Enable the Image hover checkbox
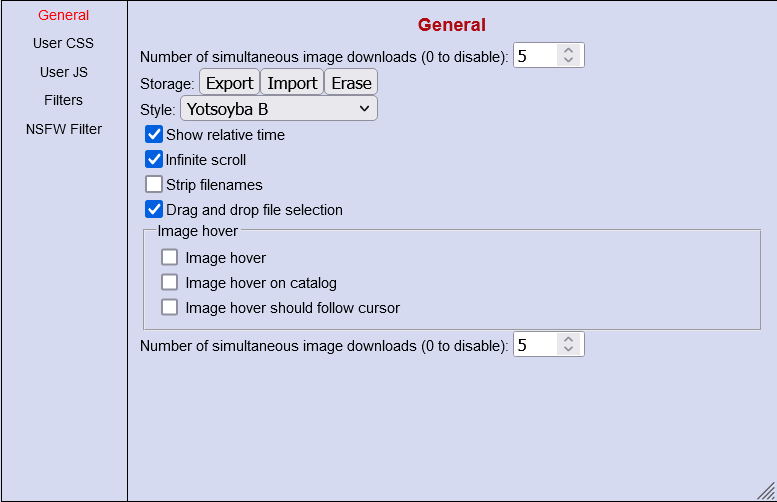This screenshot has width=777, height=502. coord(170,258)
